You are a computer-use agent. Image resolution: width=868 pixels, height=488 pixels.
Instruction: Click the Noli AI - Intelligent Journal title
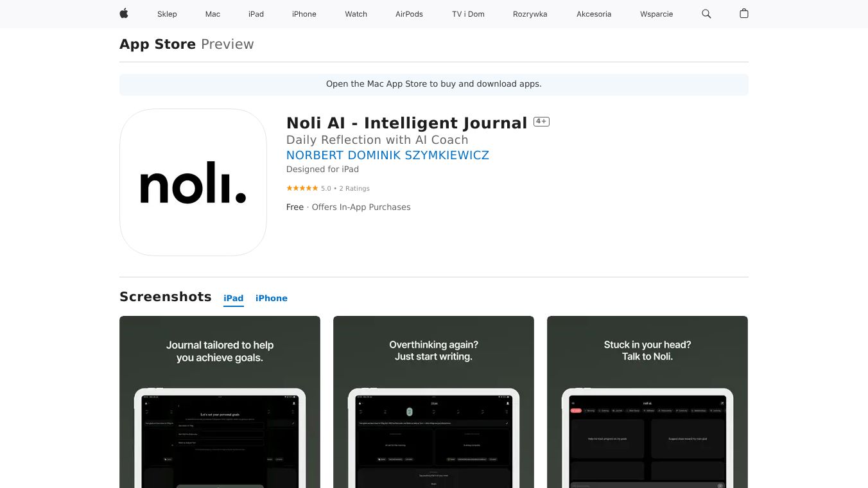407,123
